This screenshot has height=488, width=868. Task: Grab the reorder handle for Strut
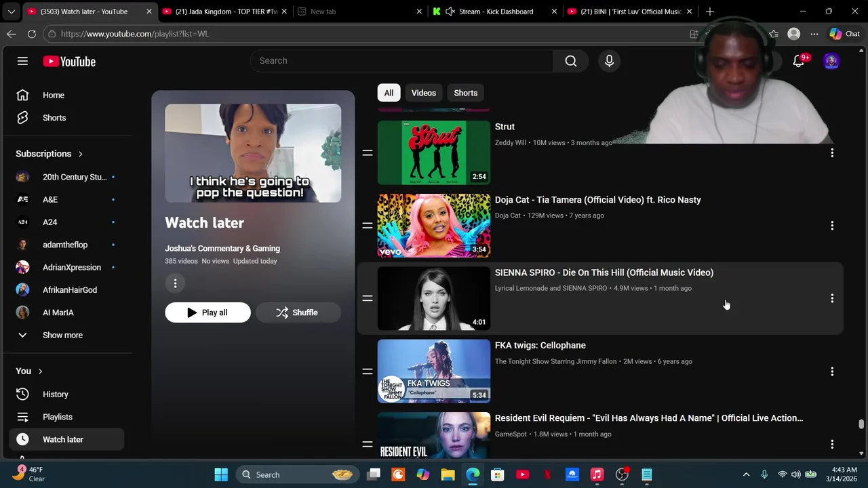point(368,152)
